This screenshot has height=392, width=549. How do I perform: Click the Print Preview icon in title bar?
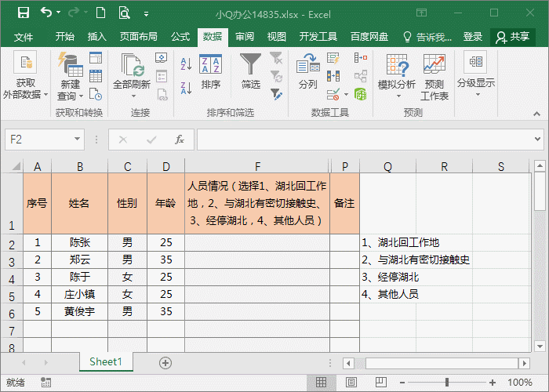[124, 13]
